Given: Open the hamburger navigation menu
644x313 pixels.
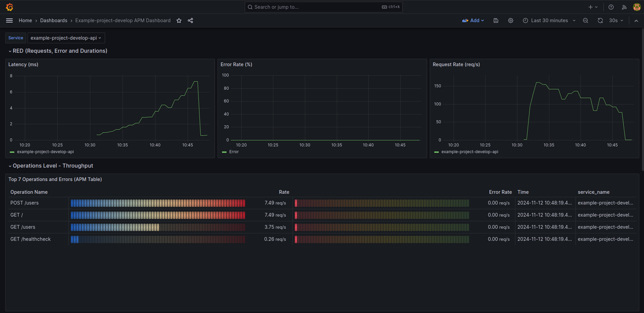Looking at the screenshot, I should [9, 20].
